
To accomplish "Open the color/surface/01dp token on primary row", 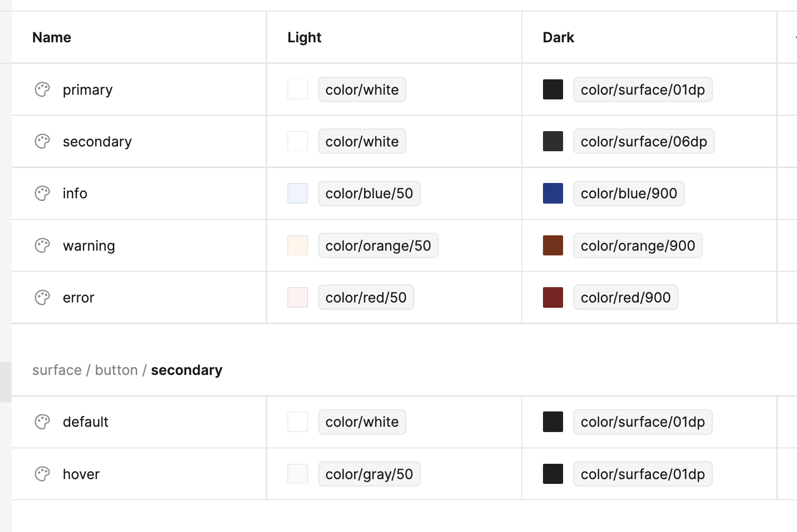I will [x=642, y=89].
